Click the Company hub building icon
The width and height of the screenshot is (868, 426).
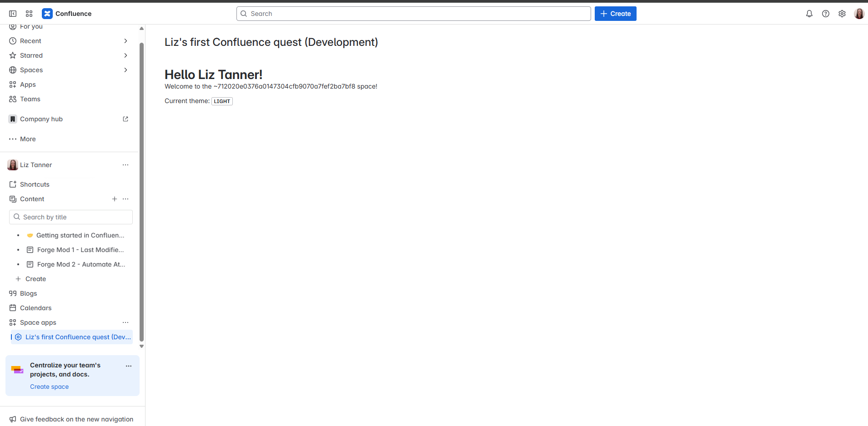(x=13, y=119)
